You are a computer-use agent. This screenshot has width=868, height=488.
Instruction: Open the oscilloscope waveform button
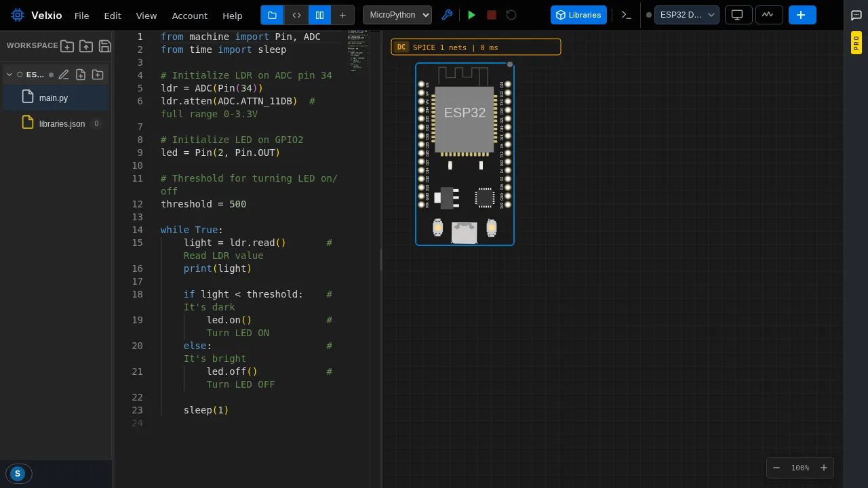click(x=768, y=15)
